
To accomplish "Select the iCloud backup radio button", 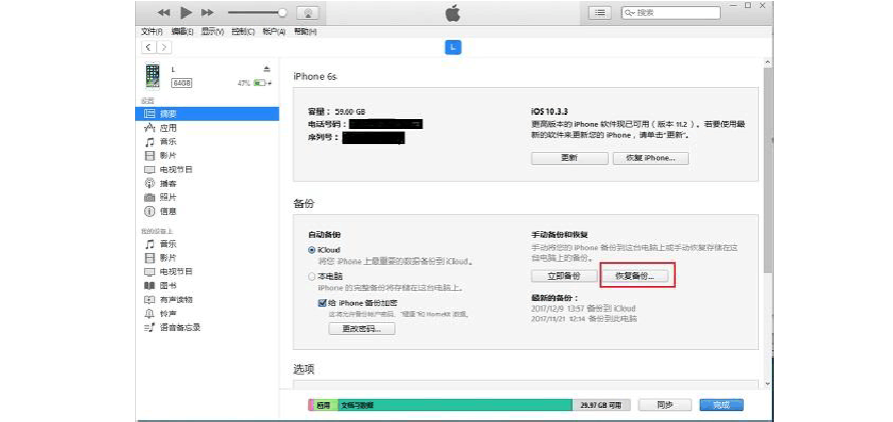I will click(312, 250).
